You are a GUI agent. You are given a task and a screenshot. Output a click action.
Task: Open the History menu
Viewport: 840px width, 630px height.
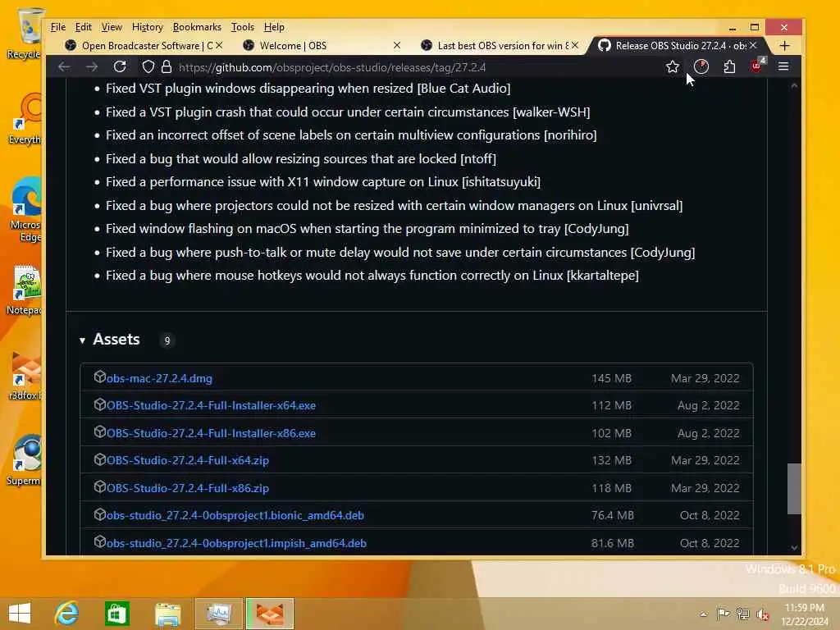point(148,27)
